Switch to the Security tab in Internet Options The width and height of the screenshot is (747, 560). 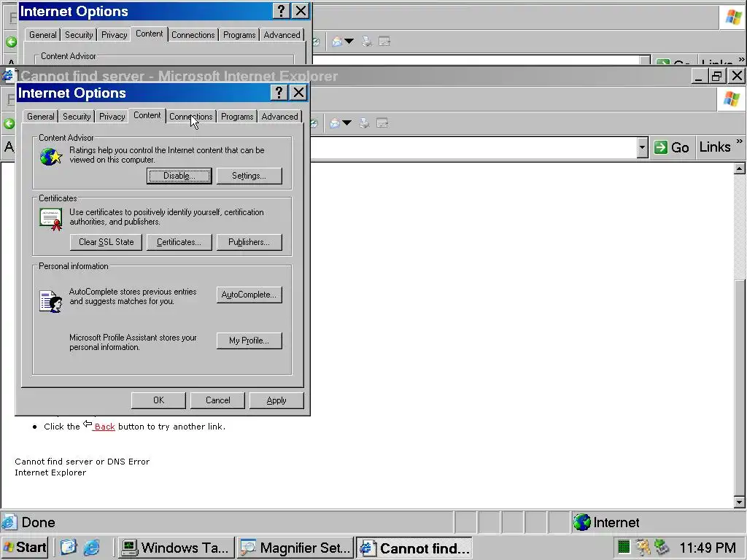point(77,117)
